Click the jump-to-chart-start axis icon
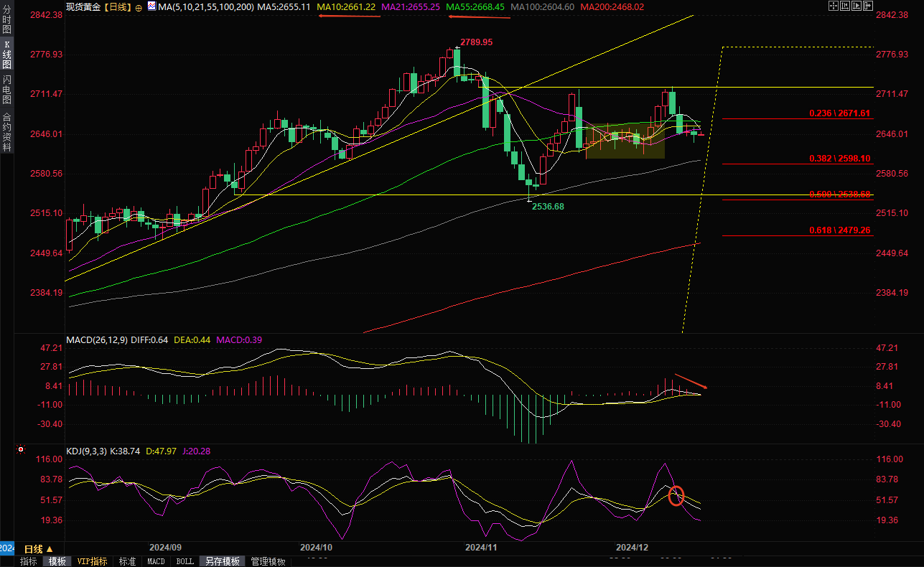 [x=845, y=6]
